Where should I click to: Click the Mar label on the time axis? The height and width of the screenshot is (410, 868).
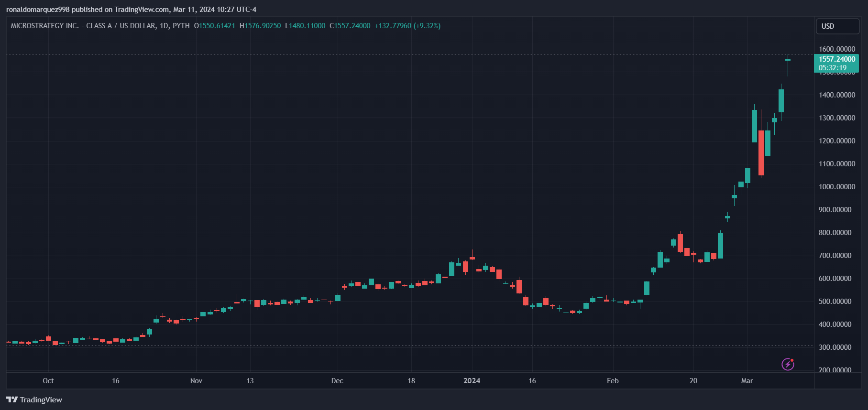[747, 381]
